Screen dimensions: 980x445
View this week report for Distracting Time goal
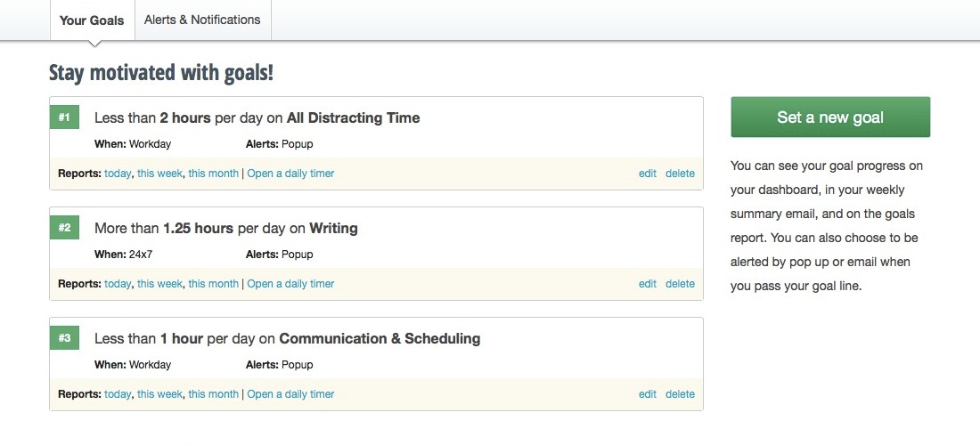[x=159, y=174]
